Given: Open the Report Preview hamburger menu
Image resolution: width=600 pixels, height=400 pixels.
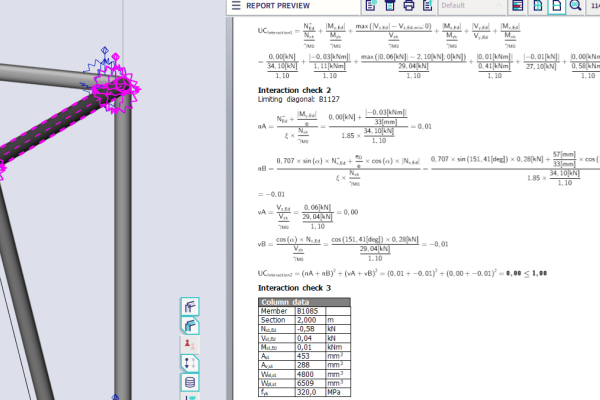Looking at the screenshot, I should coord(237,6).
